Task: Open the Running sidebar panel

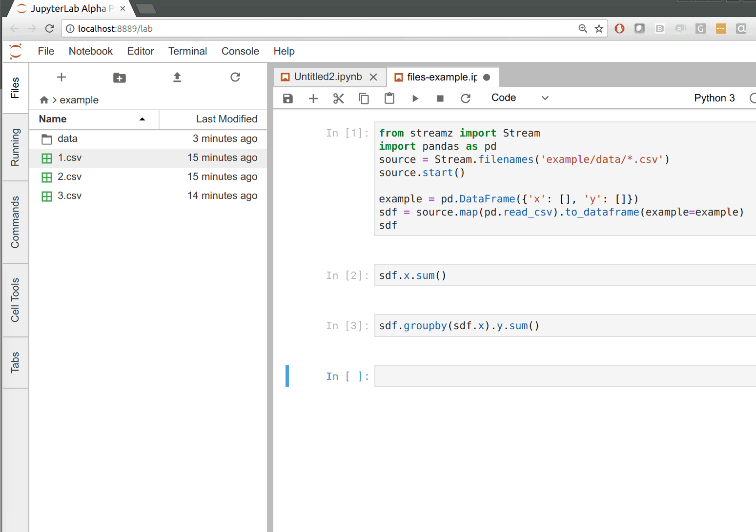Action: tap(15, 147)
